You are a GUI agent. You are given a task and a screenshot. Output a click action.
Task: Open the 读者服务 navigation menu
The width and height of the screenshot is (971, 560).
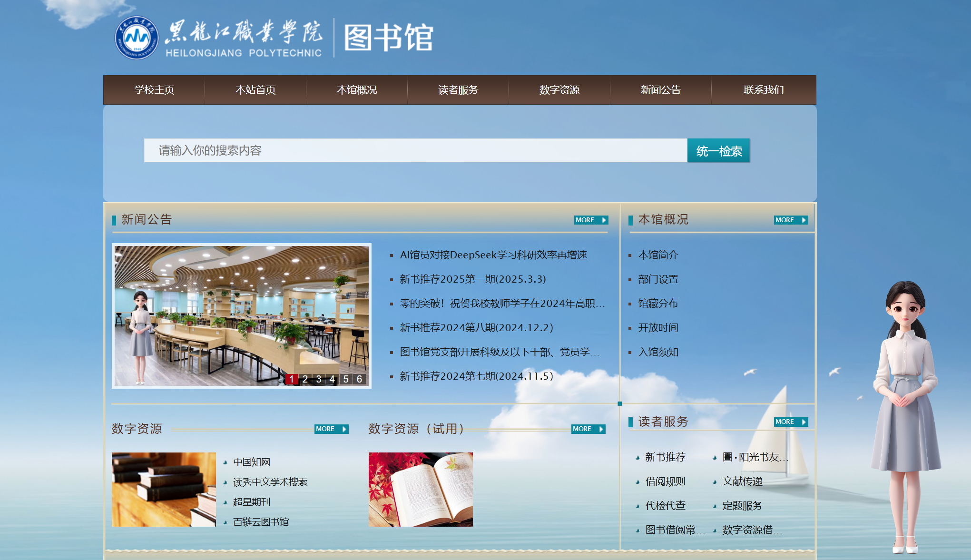coord(458,90)
